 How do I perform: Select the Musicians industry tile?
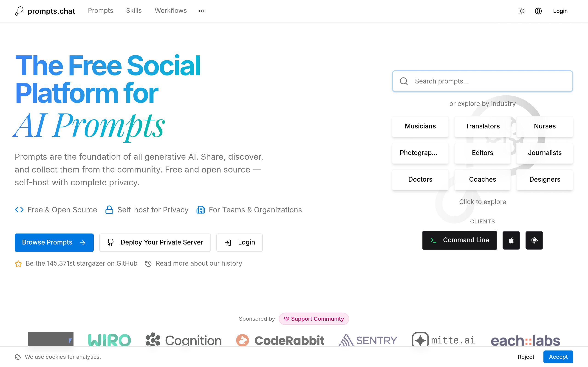click(x=420, y=126)
